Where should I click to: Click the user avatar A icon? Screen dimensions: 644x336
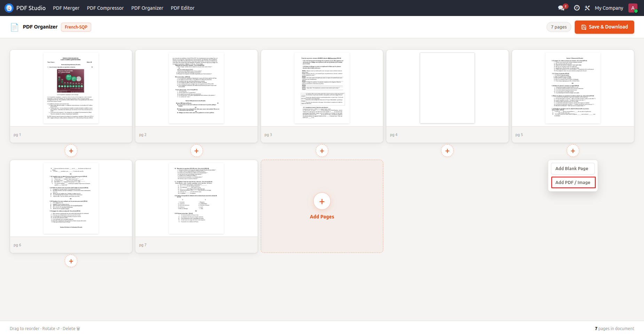(x=633, y=8)
